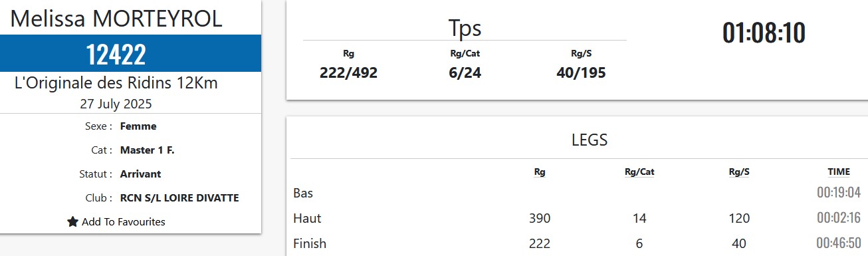Click the TIME column header in LEGS table

click(839, 172)
